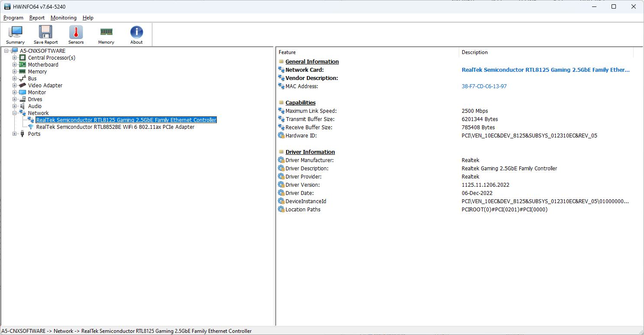The height and width of the screenshot is (335, 644).
Task: Click the Network tree node icon
Action: (23, 113)
